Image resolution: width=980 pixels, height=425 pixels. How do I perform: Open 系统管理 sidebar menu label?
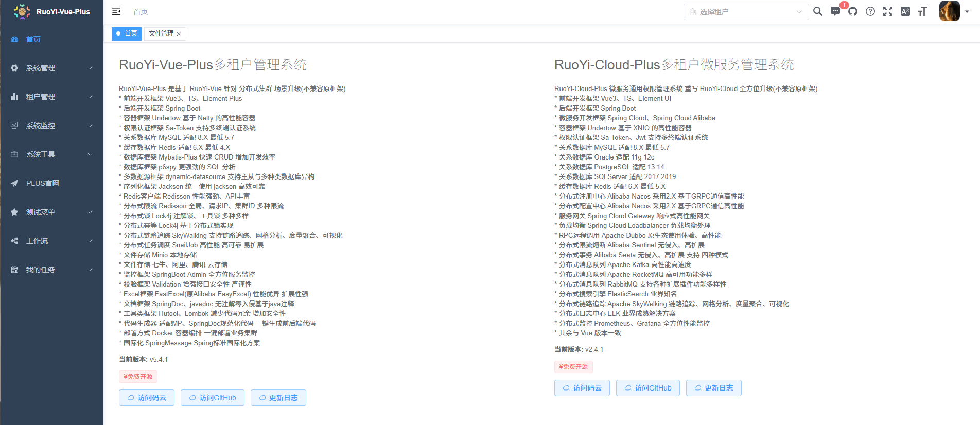pyautogui.click(x=41, y=68)
